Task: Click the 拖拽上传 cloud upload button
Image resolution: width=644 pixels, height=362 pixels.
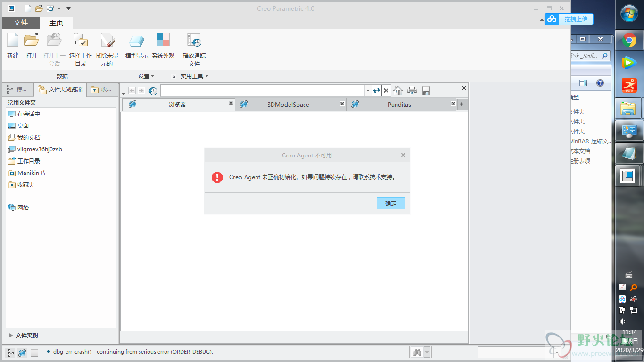Action: (569, 19)
